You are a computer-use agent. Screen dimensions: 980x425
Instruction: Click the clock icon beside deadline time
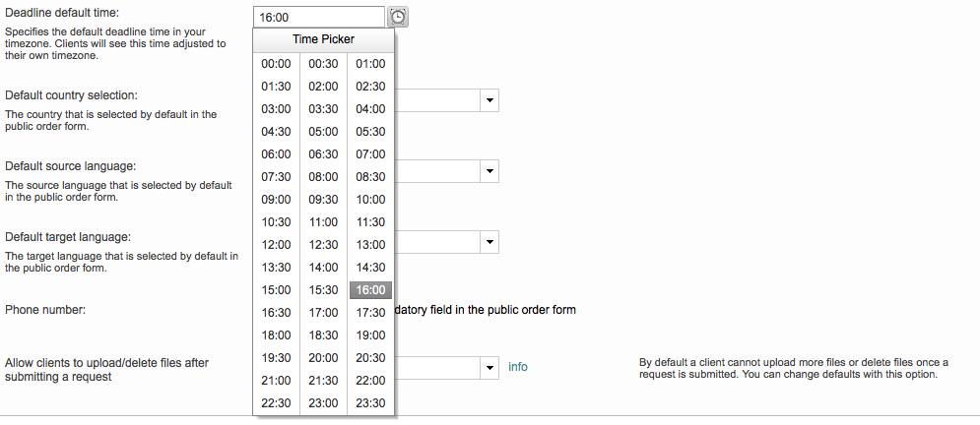coord(397,17)
